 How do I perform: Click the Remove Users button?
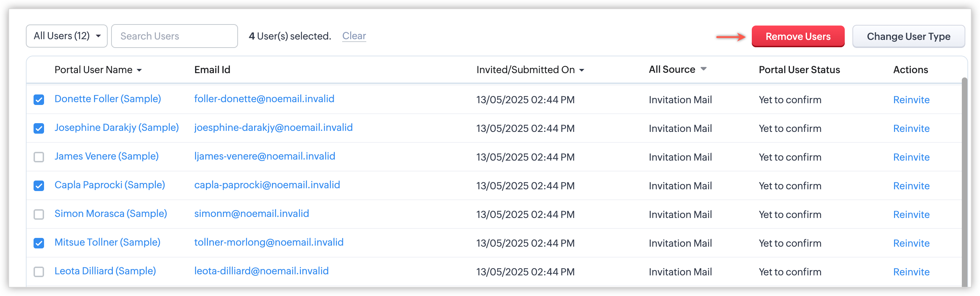[x=798, y=37]
